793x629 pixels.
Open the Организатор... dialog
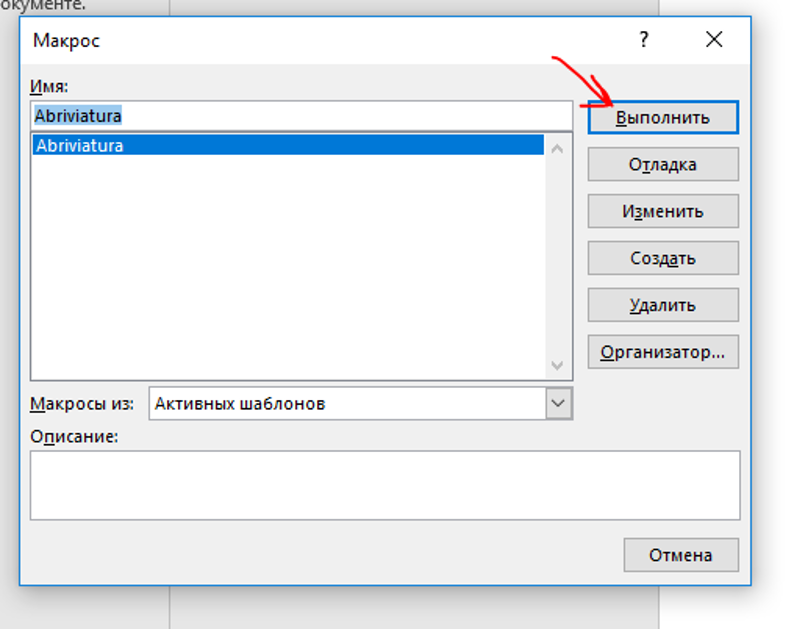(663, 352)
